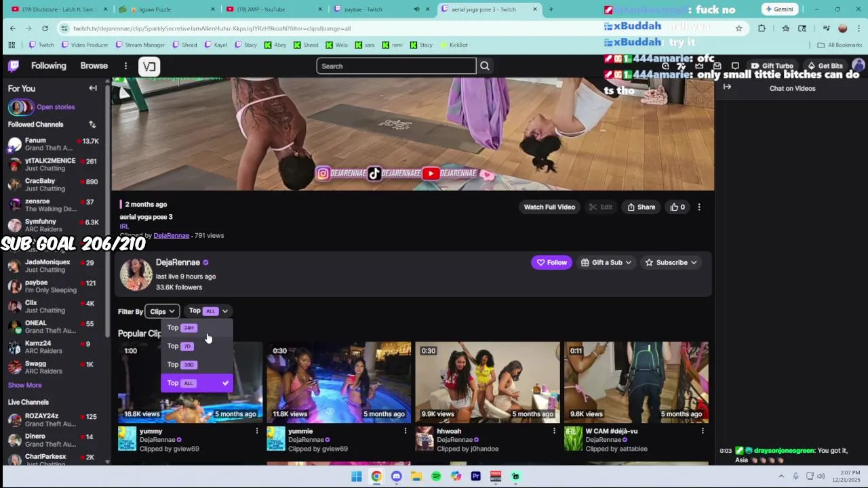Open File Explorer from the taskbar
868x488 pixels.
click(x=416, y=476)
